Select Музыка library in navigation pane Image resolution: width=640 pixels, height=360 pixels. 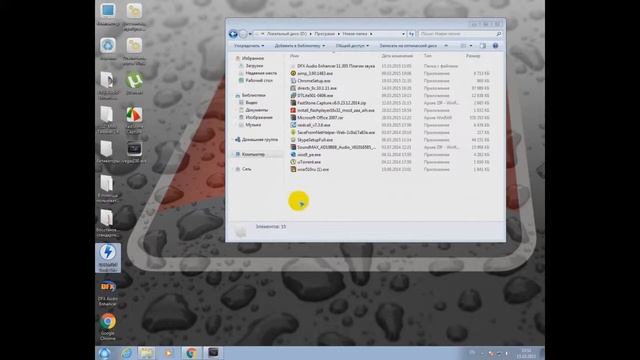[253, 124]
